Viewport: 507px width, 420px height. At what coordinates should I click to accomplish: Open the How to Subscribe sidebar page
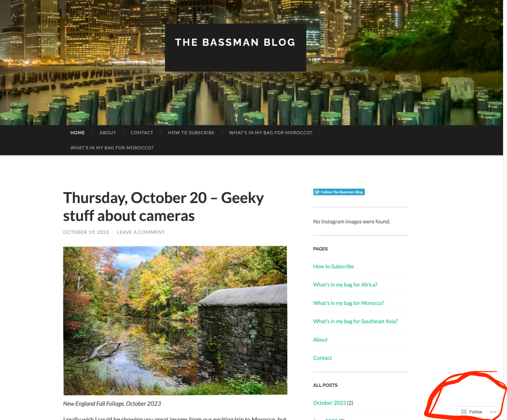pyautogui.click(x=334, y=266)
